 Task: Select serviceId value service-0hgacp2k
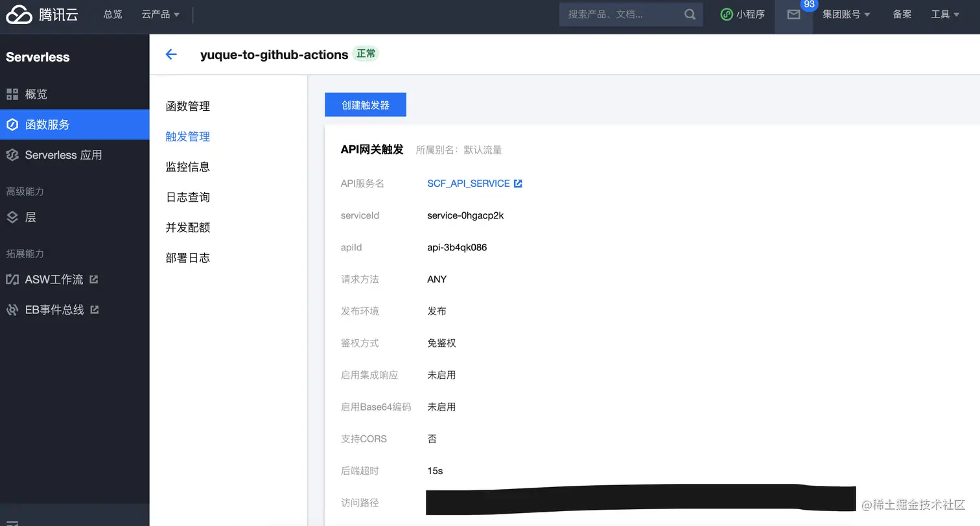click(x=465, y=215)
